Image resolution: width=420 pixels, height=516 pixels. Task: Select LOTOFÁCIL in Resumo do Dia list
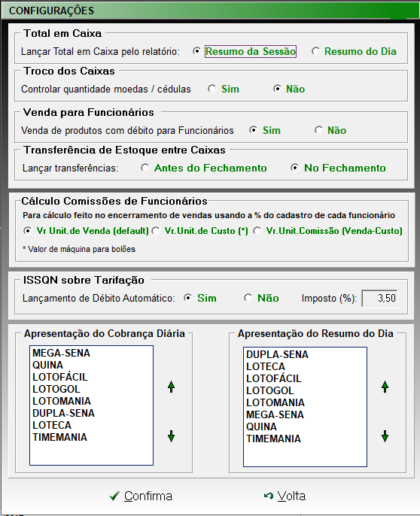(305, 378)
